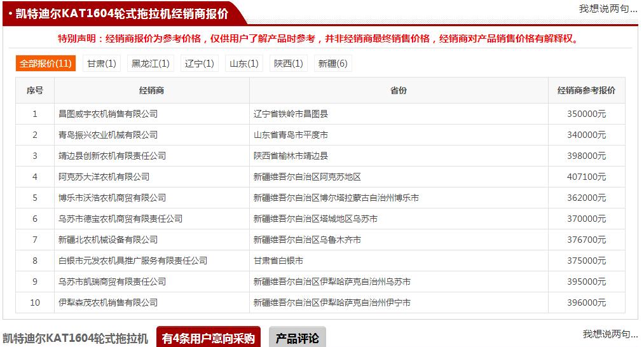644x347 pixels.
Task: Click the price 370000元
Action: (x=587, y=219)
